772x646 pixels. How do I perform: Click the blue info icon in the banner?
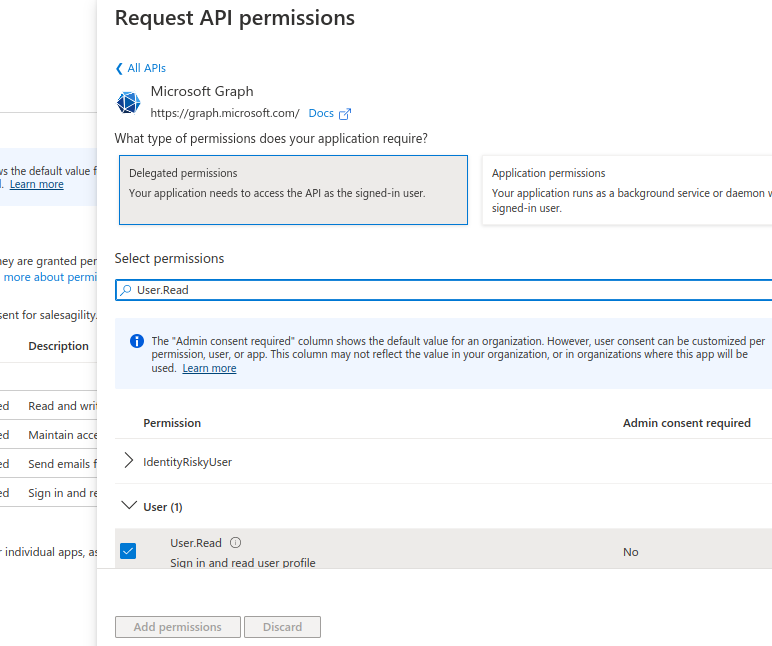[x=137, y=341]
